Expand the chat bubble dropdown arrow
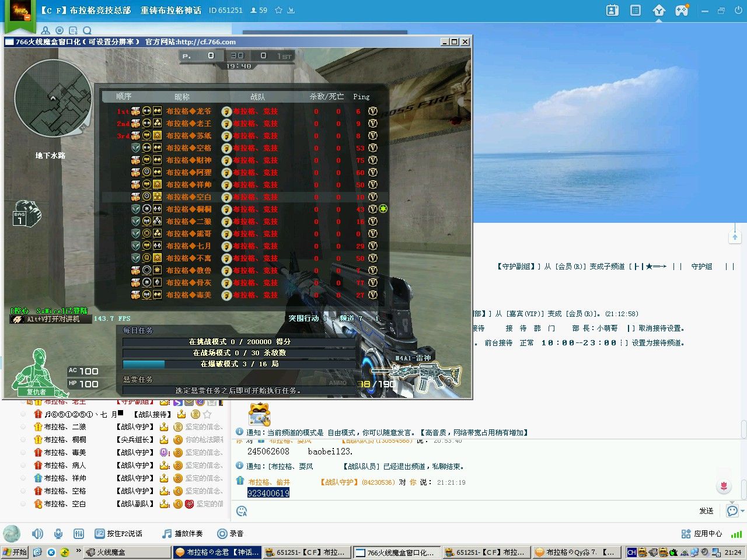Screen dimensions: 747x560 pos(742,511)
